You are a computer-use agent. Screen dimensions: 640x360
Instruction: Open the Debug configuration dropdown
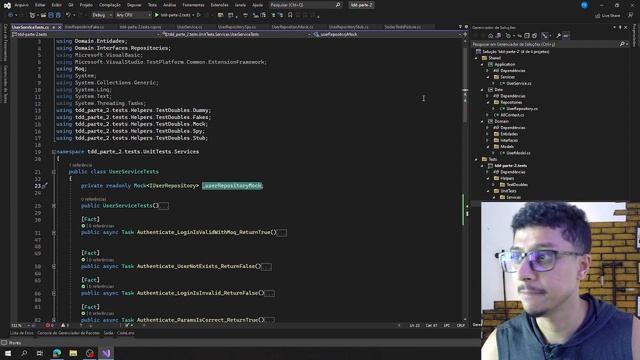click(102, 15)
